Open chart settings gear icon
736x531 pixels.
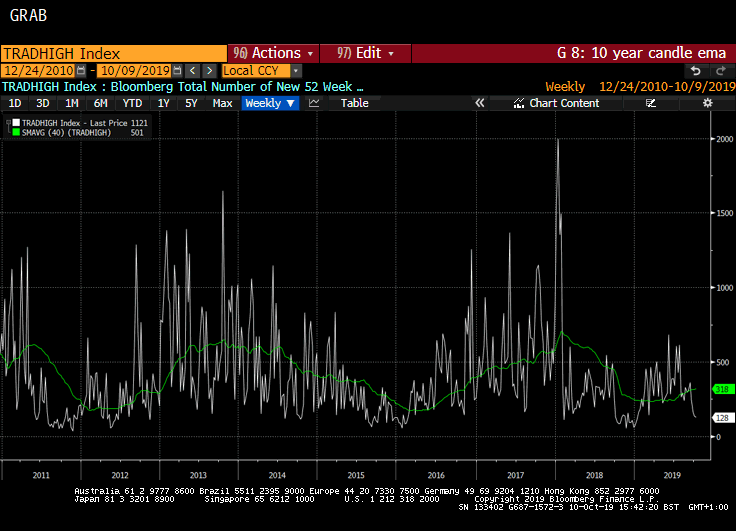point(707,103)
